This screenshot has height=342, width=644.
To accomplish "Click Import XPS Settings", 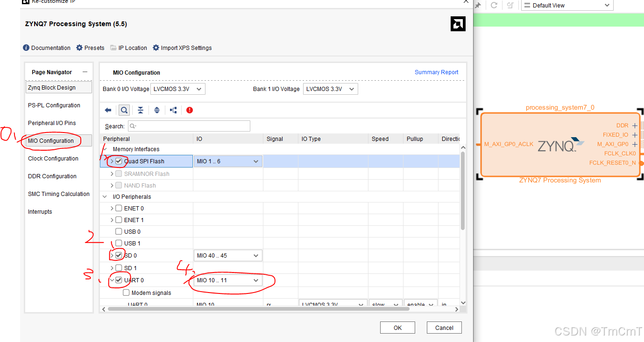I will [x=182, y=48].
